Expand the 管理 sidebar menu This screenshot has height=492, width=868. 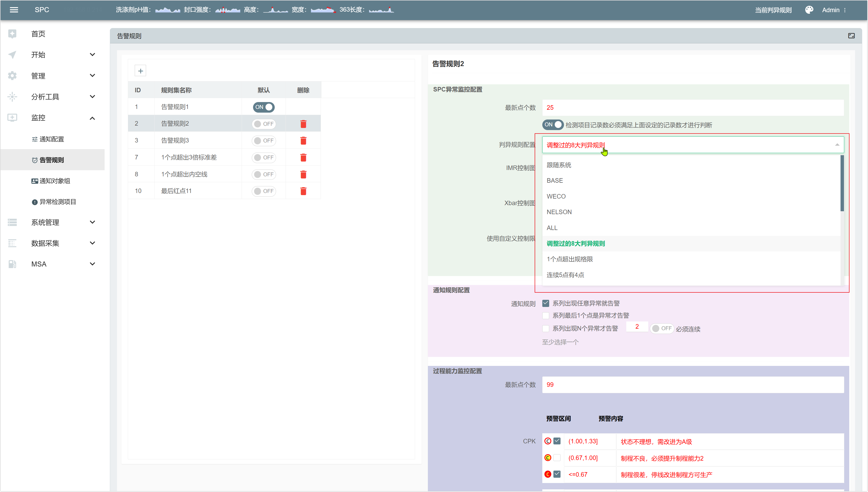(92, 76)
